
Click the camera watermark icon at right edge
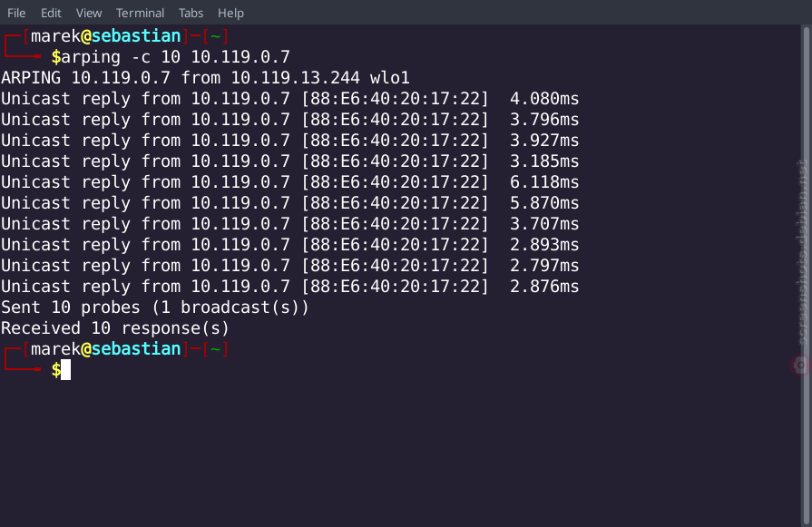click(x=800, y=365)
